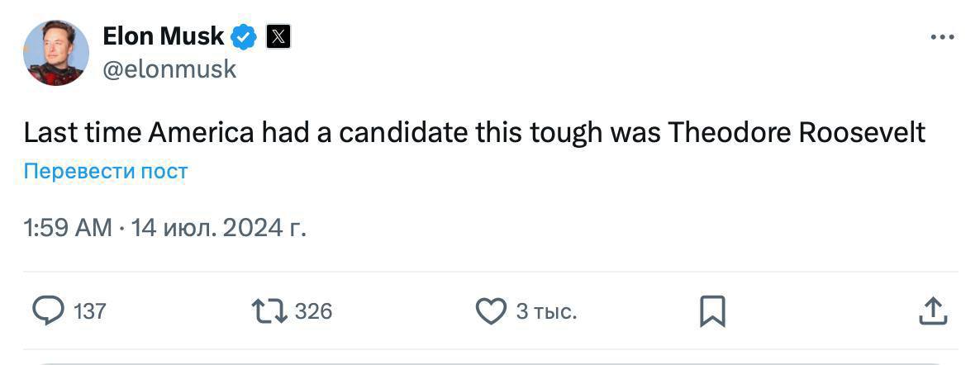Open the three-dot more options menu
The width and height of the screenshot is (980, 365).
(x=942, y=37)
